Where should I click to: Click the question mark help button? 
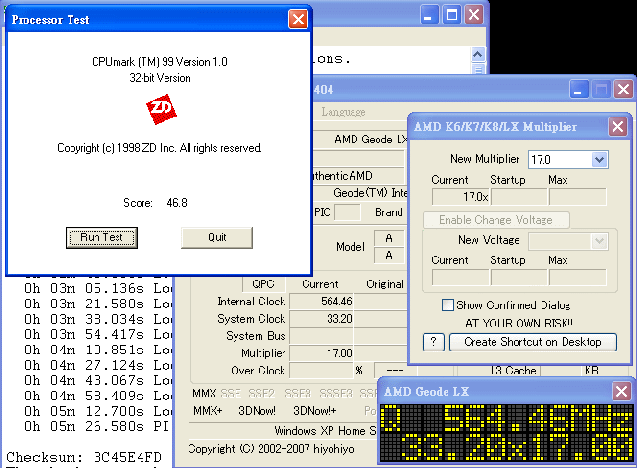tap(433, 342)
